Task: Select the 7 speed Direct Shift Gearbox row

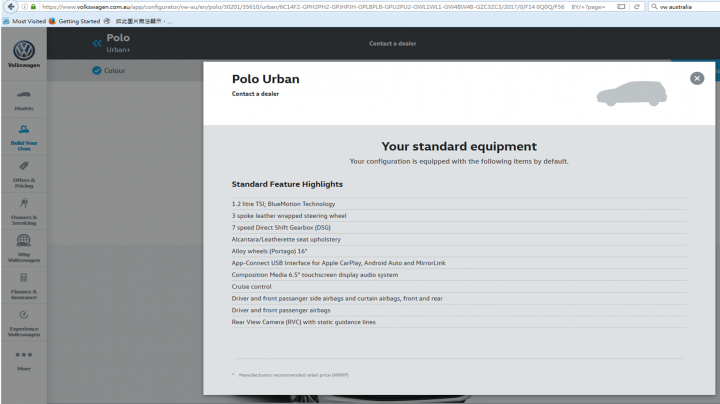Action: (459, 228)
